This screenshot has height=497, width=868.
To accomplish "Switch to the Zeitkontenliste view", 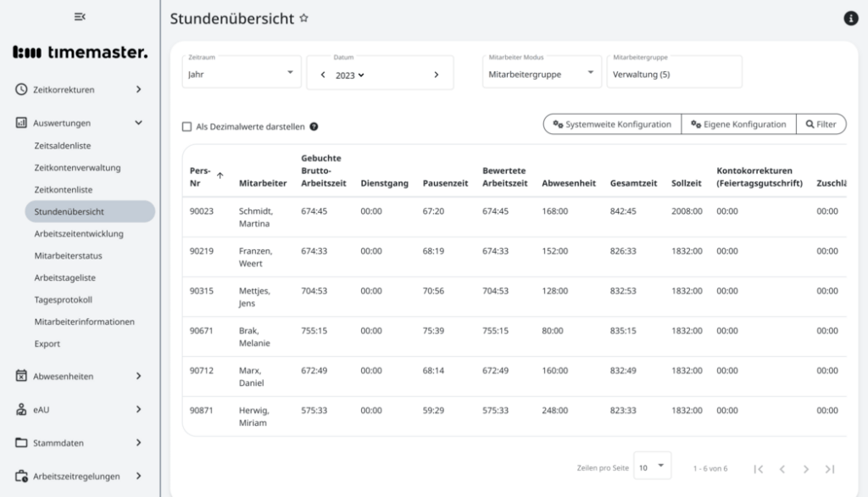I will point(64,189).
